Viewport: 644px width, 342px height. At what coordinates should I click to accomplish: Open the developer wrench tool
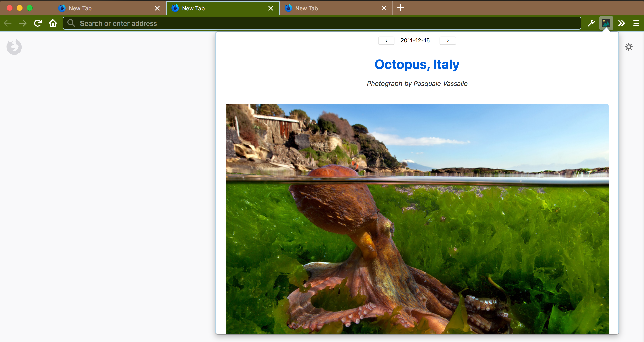pos(591,23)
